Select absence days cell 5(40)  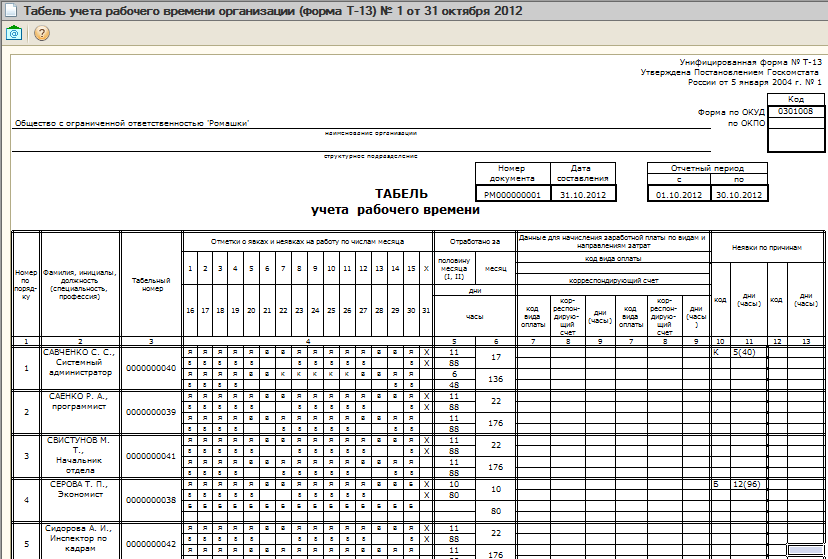point(748,352)
